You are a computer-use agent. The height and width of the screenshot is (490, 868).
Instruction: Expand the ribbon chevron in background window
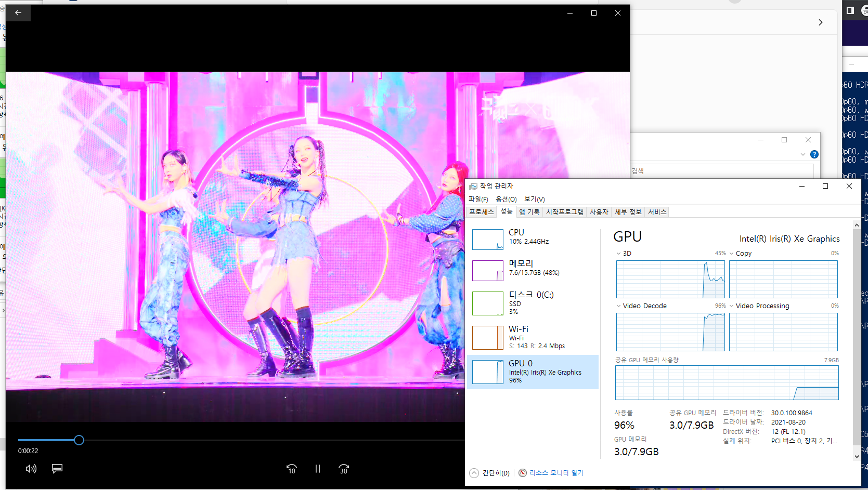tap(803, 154)
